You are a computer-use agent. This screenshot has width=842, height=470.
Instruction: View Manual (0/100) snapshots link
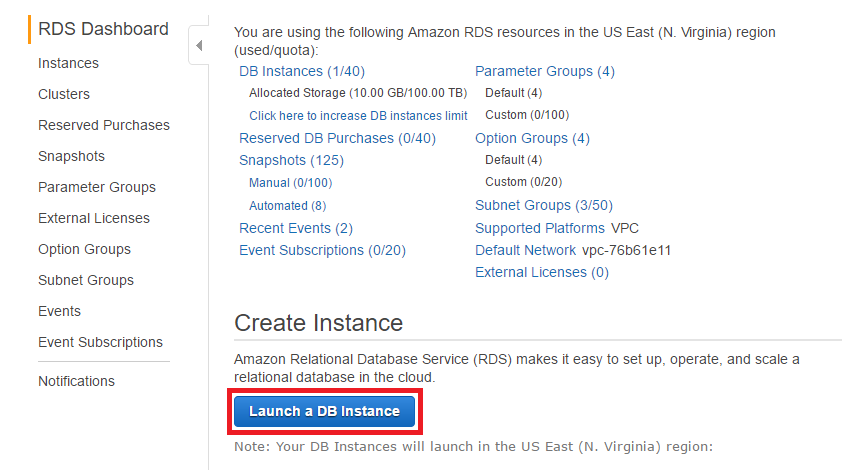(291, 183)
